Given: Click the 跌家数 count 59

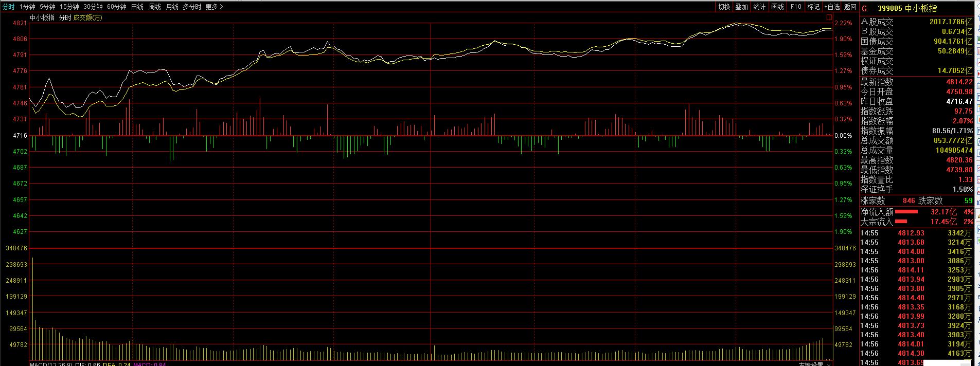Looking at the screenshot, I should tap(969, 200).
